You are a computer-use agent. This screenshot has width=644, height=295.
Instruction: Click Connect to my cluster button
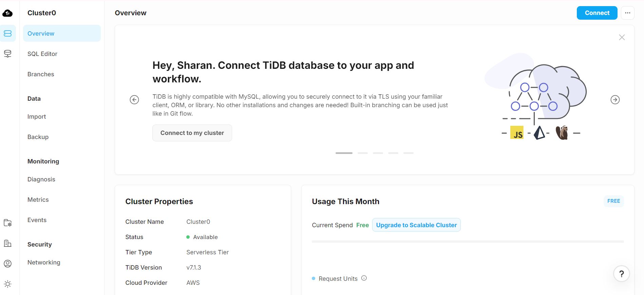192,133
